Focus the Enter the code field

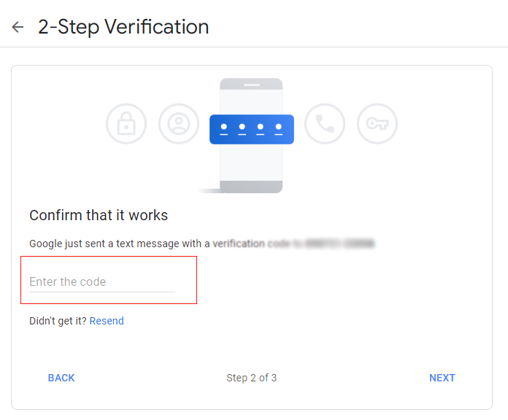[102, 282]
